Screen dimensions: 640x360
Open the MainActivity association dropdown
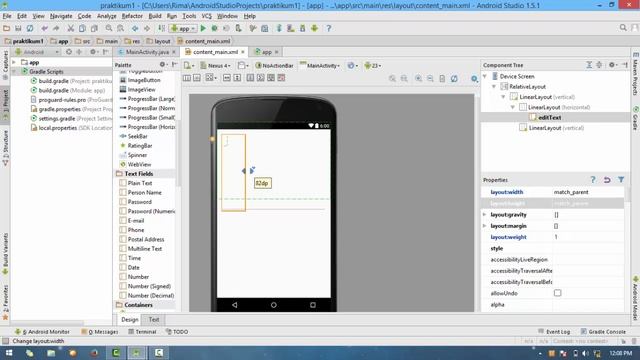click(320, 66)
